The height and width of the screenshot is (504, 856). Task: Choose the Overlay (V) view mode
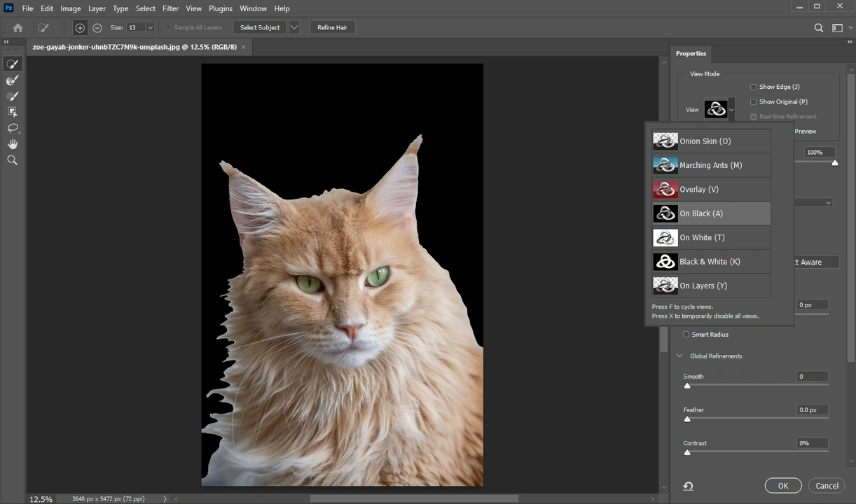click(x=711, y=189)
